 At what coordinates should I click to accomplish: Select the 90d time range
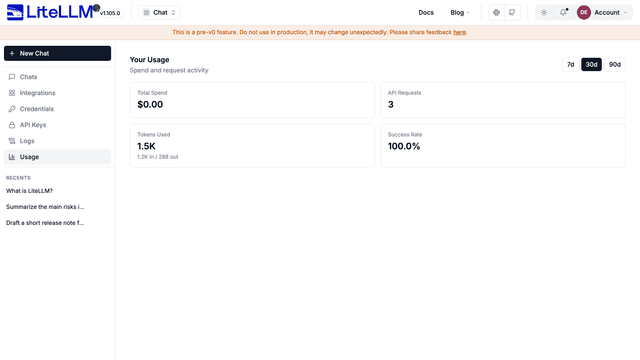tap(615, 64)
